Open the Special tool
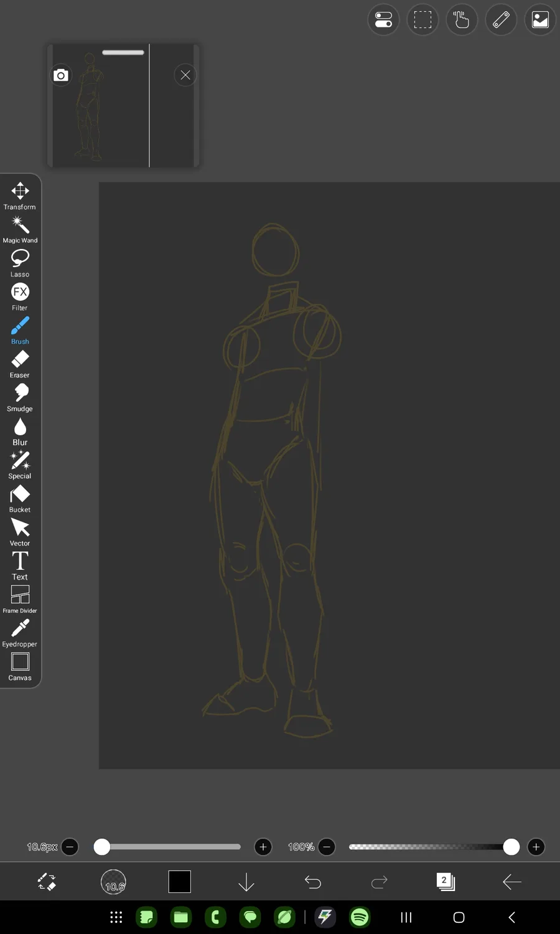Viewport: 560px width, 934px height. pos(20,465)
